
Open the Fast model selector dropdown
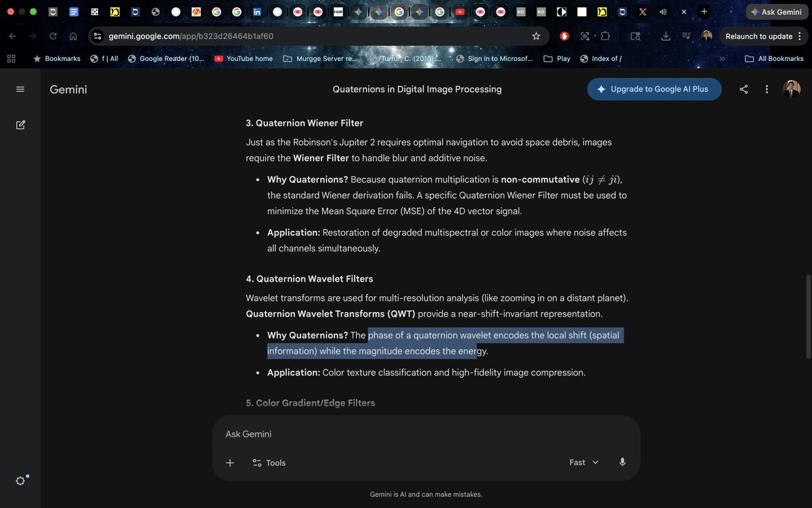[x=584, y=462]
